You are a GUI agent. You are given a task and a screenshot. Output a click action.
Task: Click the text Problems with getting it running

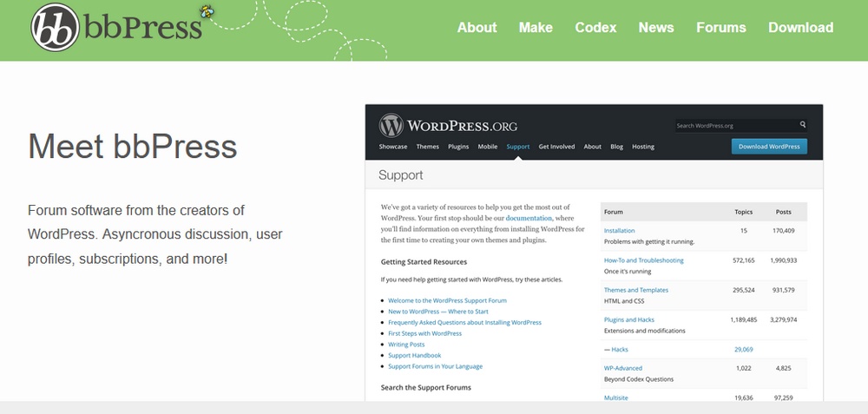point(648,242)
